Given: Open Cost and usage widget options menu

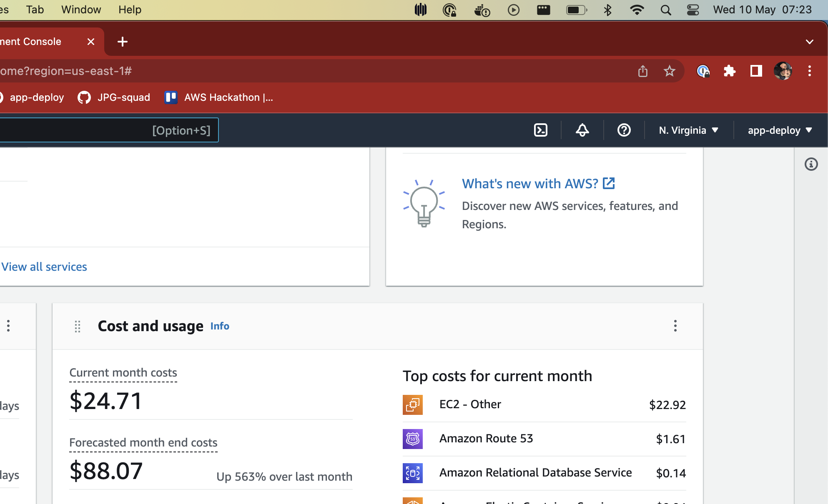Looking at the screenshot, I should pyautogui.click(x=675, y=326).
